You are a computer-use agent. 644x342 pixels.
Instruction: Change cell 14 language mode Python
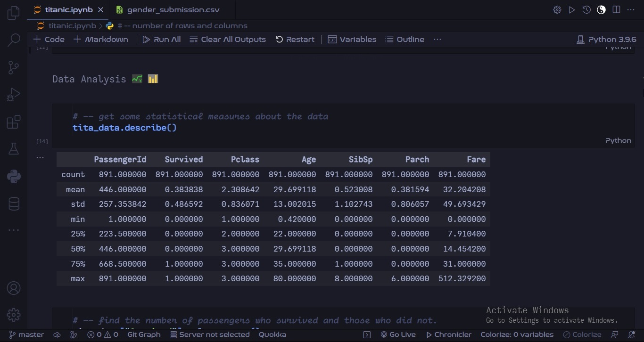(618, 140)
